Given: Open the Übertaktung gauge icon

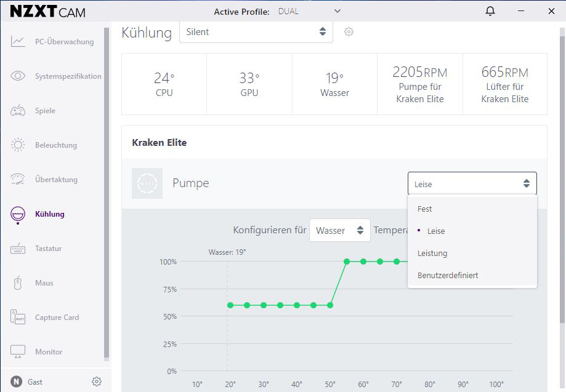Looking at the screenshot, I should pyautogui.click(x=18, y=180).
